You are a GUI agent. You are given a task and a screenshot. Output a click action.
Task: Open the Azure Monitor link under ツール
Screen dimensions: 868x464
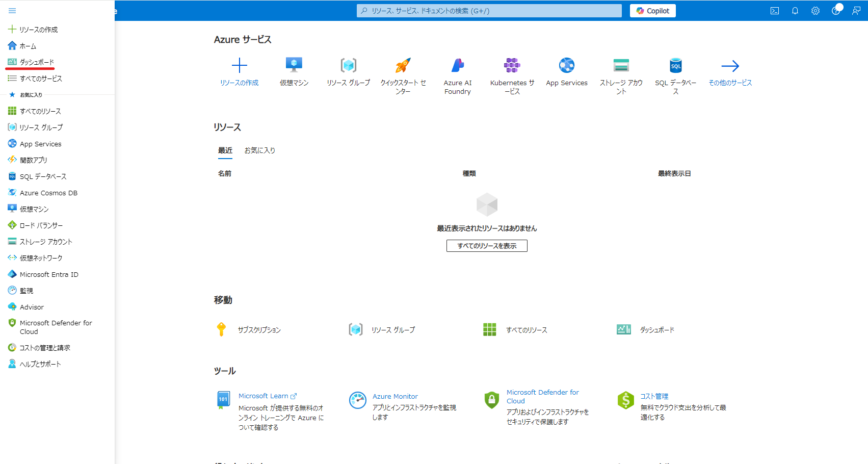click(395, 396)
